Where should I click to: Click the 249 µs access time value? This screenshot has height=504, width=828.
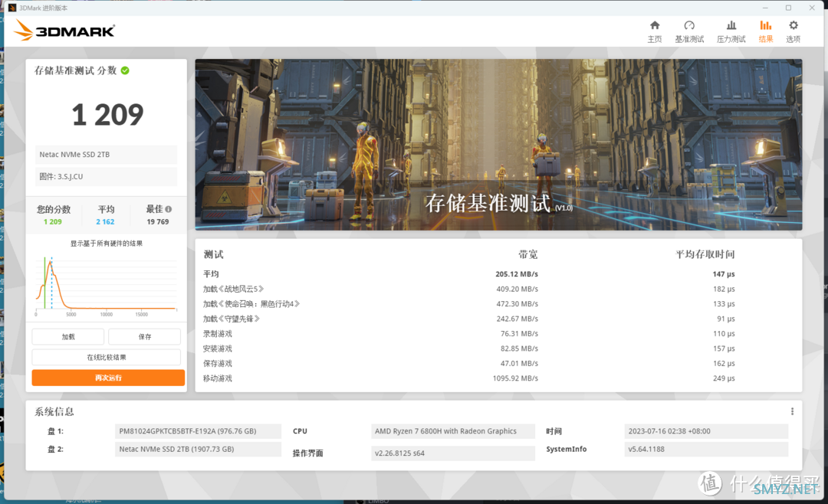[x=724, y=378]
